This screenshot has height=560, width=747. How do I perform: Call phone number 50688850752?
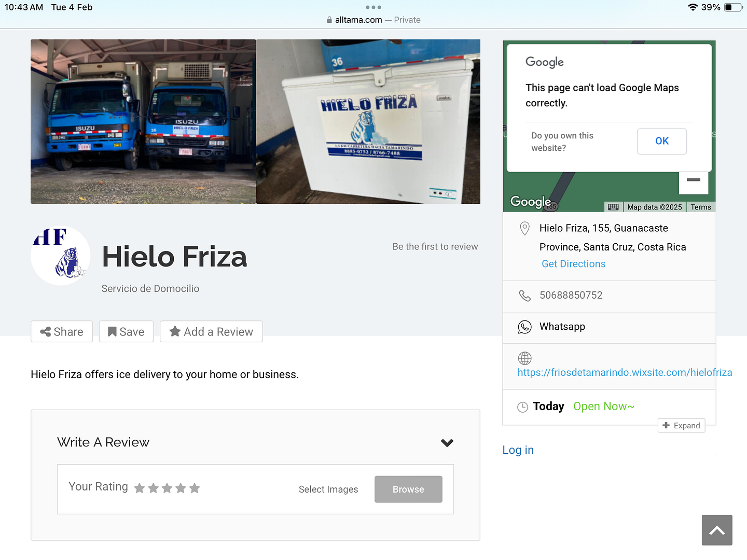pyautogui.click(x=571, y=295)
